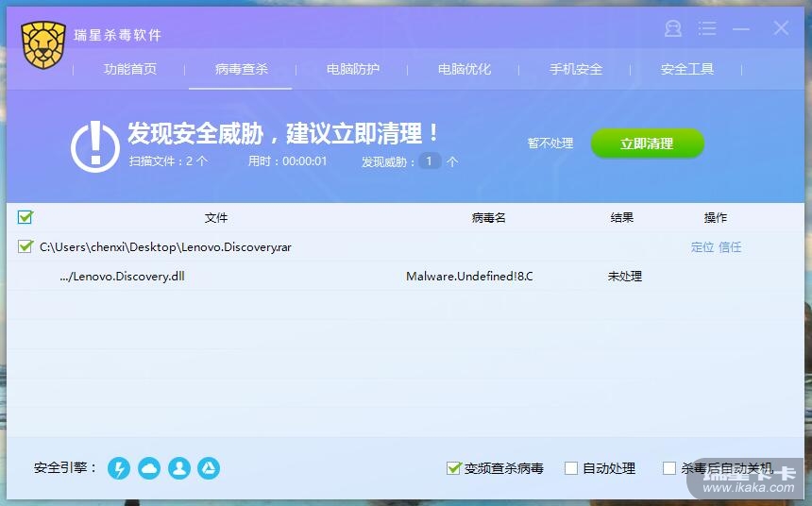Image resolution: width=812 pixels, height=506 pixels.
Task: Click the exclamation warning circle icon
Action: [x=95, y=146]
